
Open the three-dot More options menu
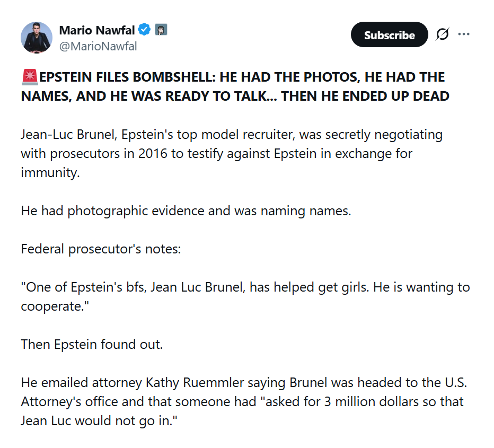(464, 35)
